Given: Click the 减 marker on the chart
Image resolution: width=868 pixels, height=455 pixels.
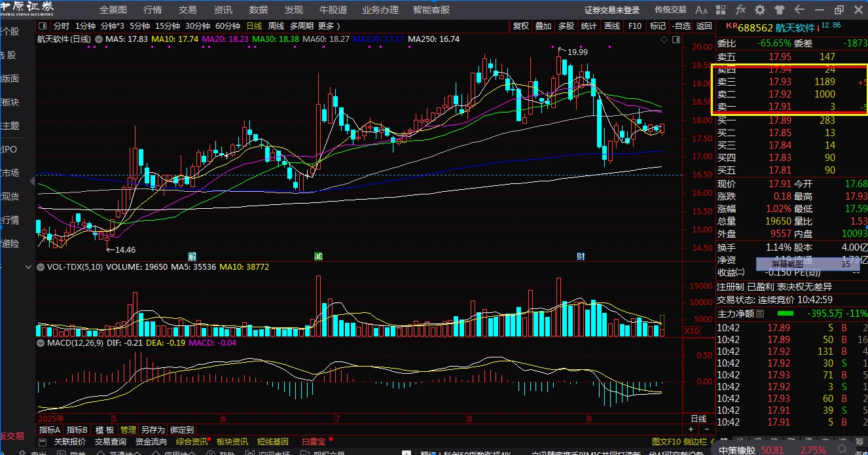Looking at the screenshot, I should [x=318, y=256].
